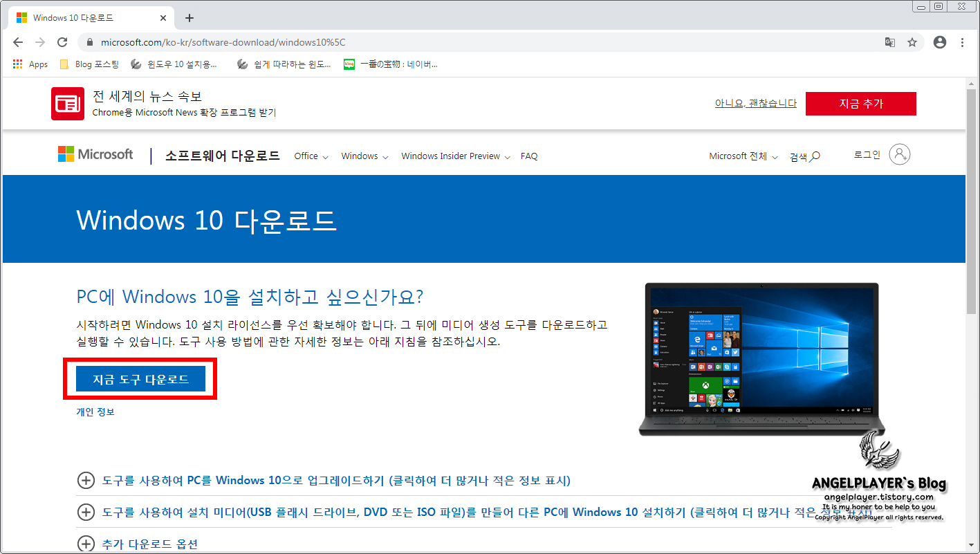
Task: Click the PC에 Windows 10을 설치하고 싶으신가요 heading
Action: click(x=250, y=297)
